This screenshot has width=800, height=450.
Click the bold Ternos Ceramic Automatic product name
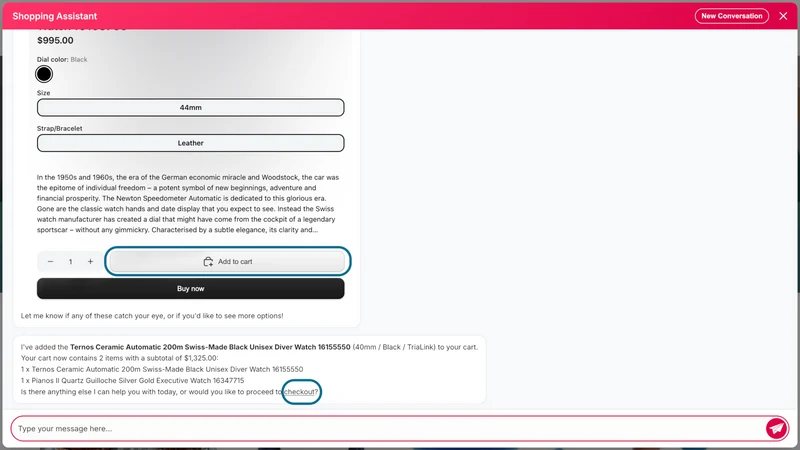point(210,347)
